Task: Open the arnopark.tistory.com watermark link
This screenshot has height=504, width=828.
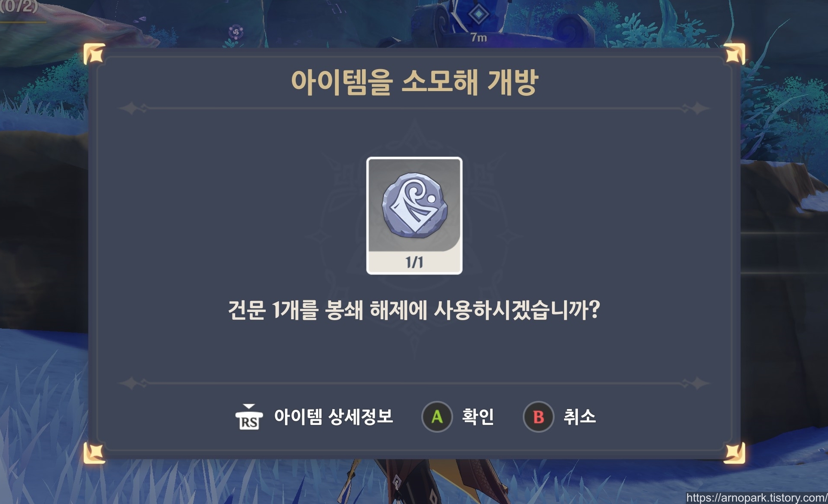Action: [757, 498]
